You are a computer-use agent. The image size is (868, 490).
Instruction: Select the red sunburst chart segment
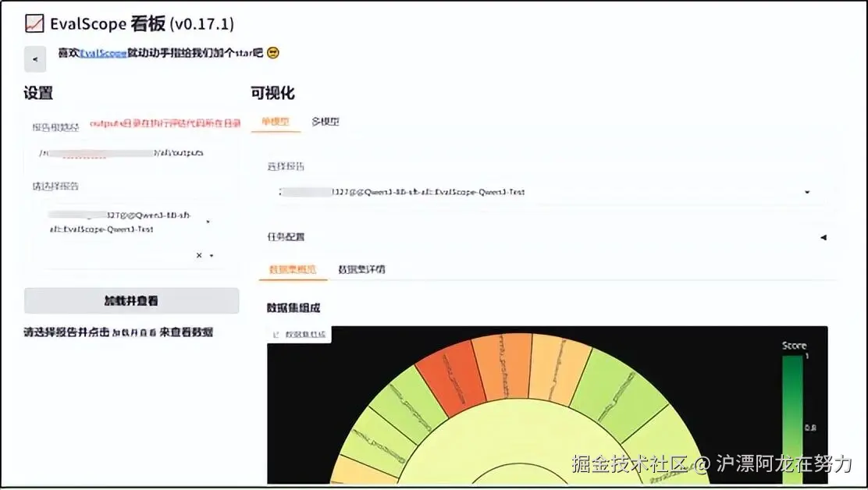coord(450,379)
